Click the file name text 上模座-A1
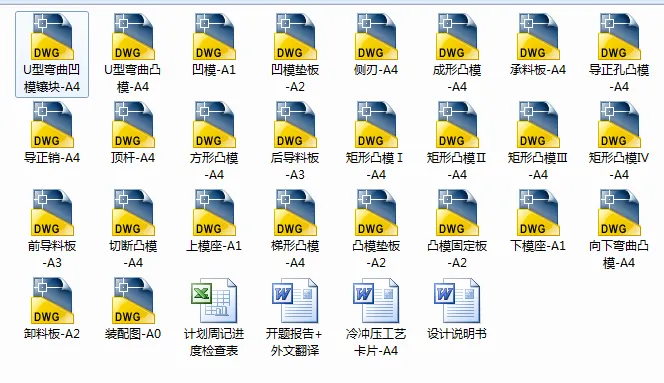Screen dimensions: 664x383 (x=214, y=246)
